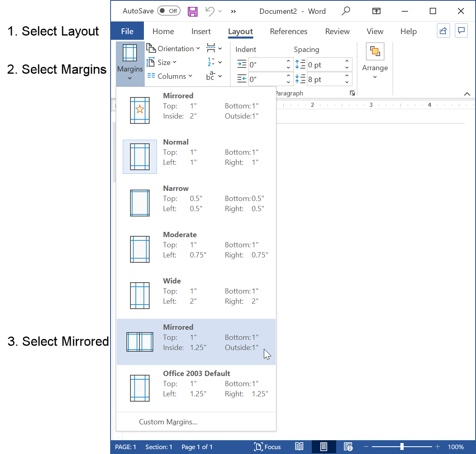Save the document using the Save icon
The image size is (476, 454).
click(x=192, y=11)
